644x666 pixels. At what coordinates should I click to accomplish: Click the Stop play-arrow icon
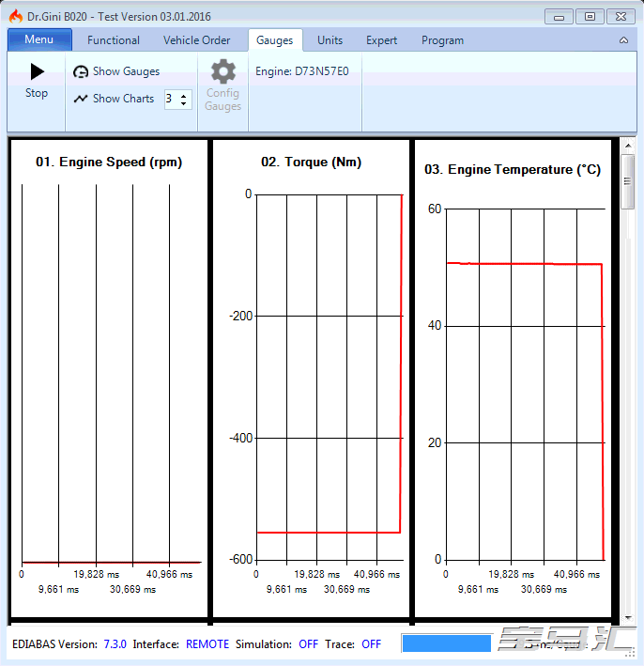38,71
